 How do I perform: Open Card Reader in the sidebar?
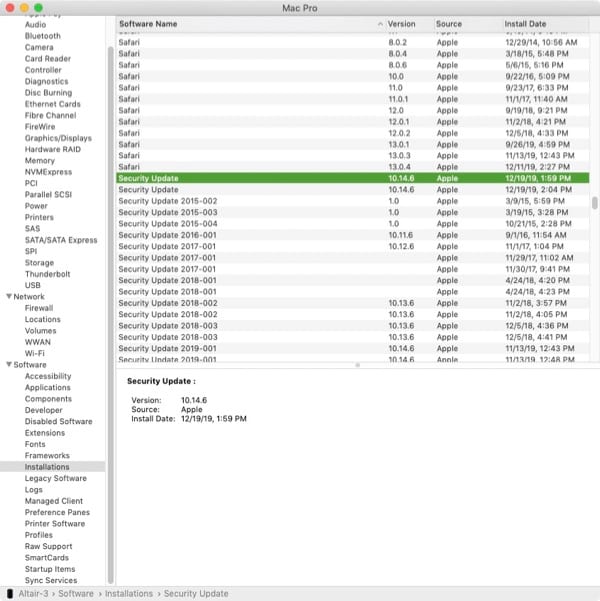tap(48, 59)
